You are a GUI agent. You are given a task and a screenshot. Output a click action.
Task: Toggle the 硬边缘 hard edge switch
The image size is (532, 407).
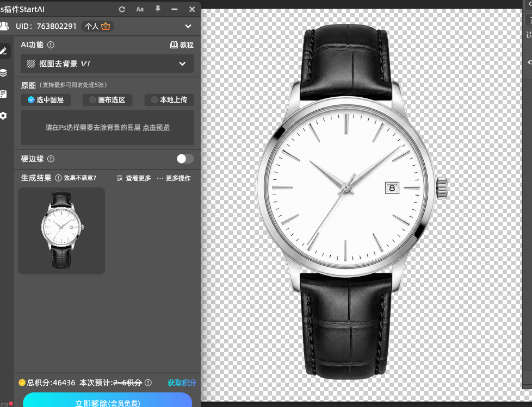pyautogui.click(x=185, y=159)
